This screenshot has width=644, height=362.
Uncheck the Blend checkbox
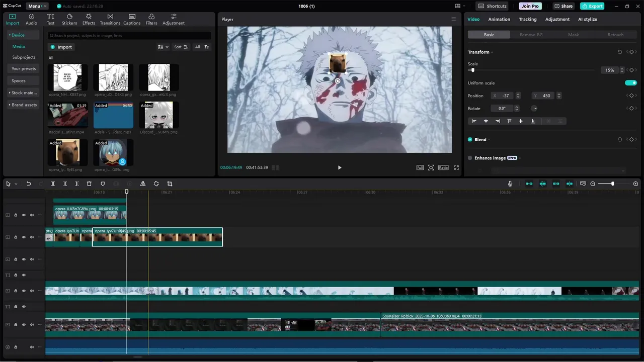click(470, 139)
